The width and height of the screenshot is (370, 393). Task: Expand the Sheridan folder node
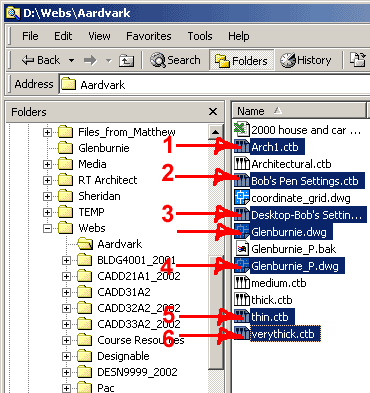pyautogui.click(x=47, y=196)
